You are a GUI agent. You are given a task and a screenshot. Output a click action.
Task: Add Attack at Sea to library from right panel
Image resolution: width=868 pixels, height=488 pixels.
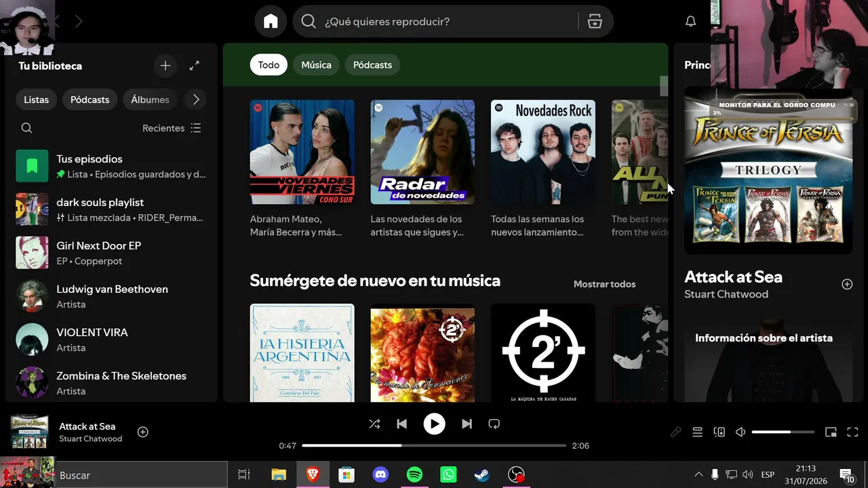tap(847, 284)
